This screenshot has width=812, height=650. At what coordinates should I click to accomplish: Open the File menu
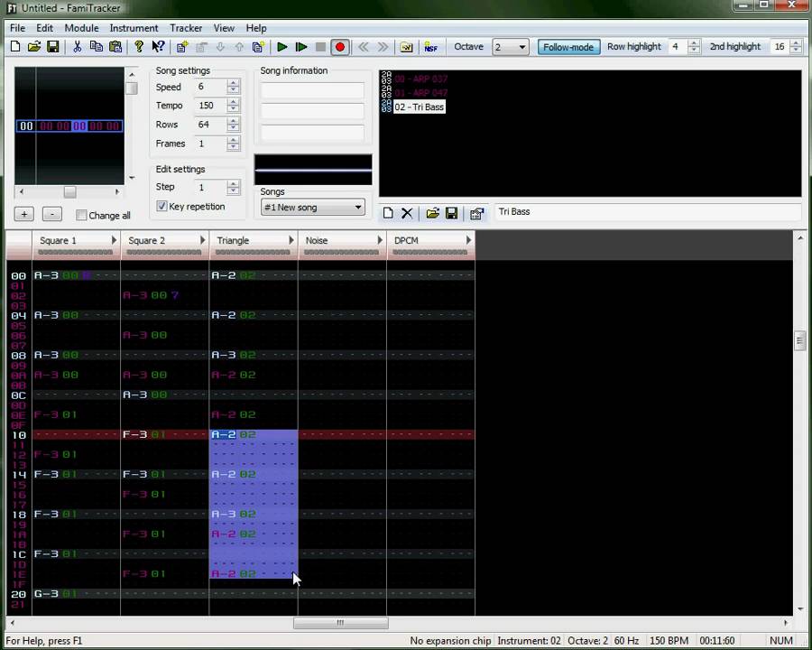coord(17,28)
